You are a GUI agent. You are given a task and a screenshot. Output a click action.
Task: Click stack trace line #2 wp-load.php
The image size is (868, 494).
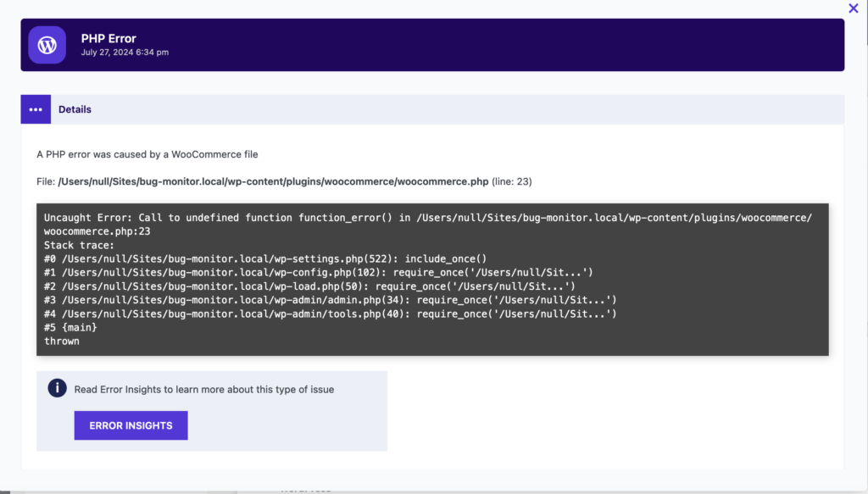tap(310, 286)
